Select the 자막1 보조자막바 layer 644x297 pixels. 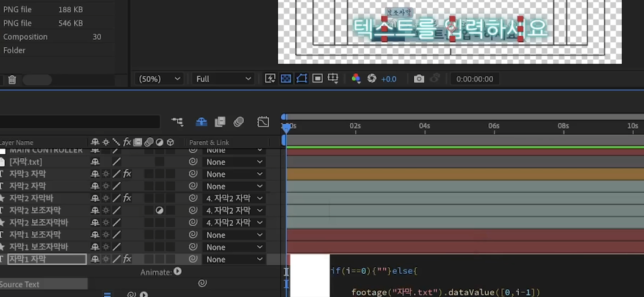click(x=38, y=247)
